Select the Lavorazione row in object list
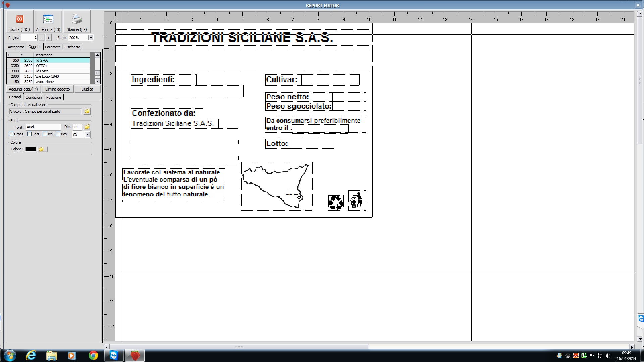Screen dimensions: 644x362 click(x=48, y=82)
